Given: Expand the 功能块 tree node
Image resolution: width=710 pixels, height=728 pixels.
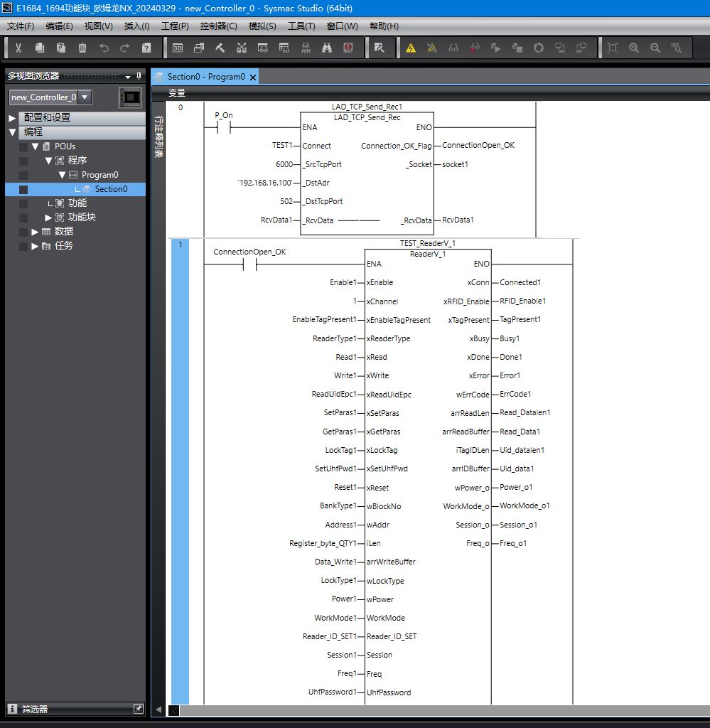Looking at the screenshot, I should pyautogui.click(x=48, y=218).
